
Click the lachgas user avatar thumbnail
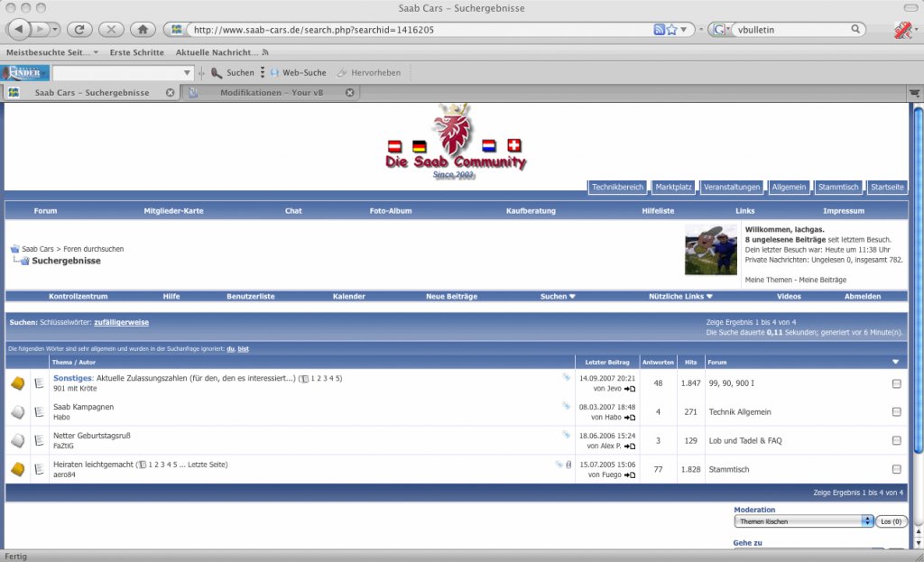click(x=711, y=249)
